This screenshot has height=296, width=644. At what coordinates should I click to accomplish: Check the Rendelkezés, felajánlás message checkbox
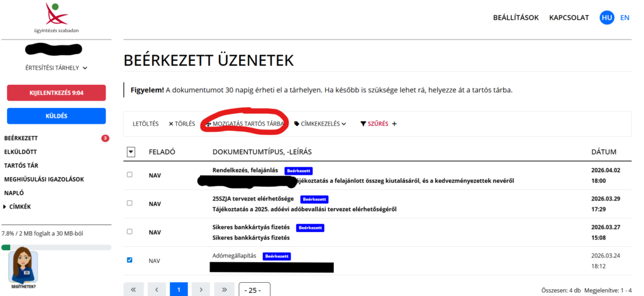pos(130,175)
